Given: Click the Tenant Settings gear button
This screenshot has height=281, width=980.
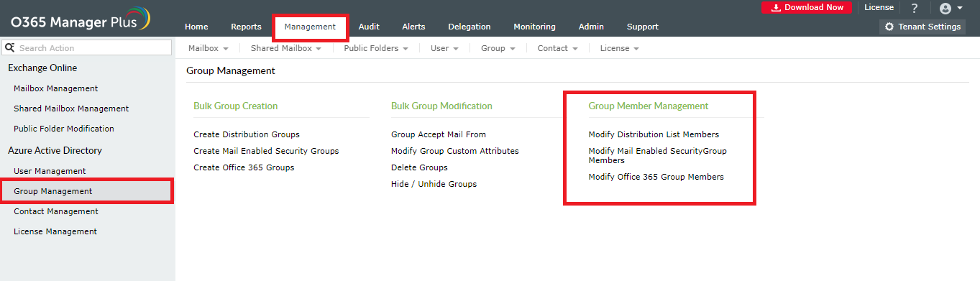Looking at the screenshot, I should 922,27.
